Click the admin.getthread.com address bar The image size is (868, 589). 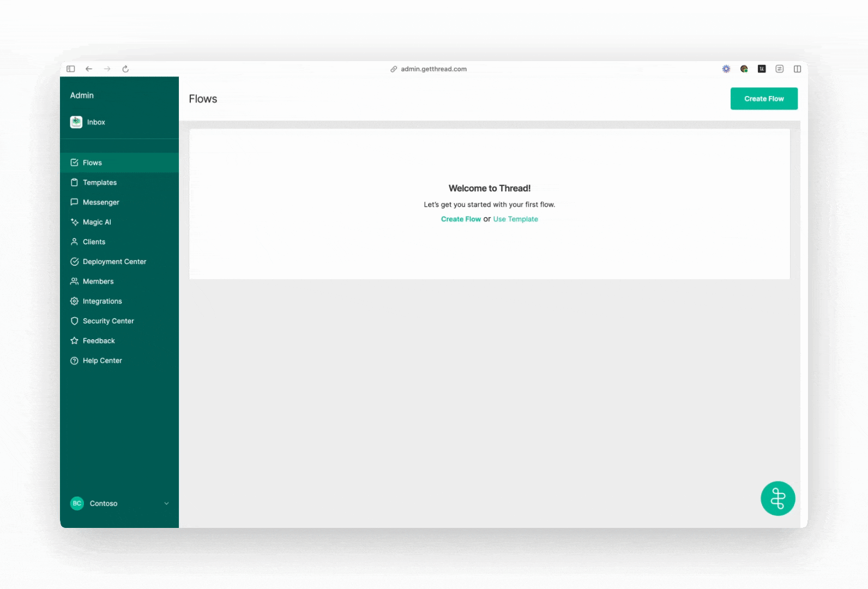click(x=433, y=69)
